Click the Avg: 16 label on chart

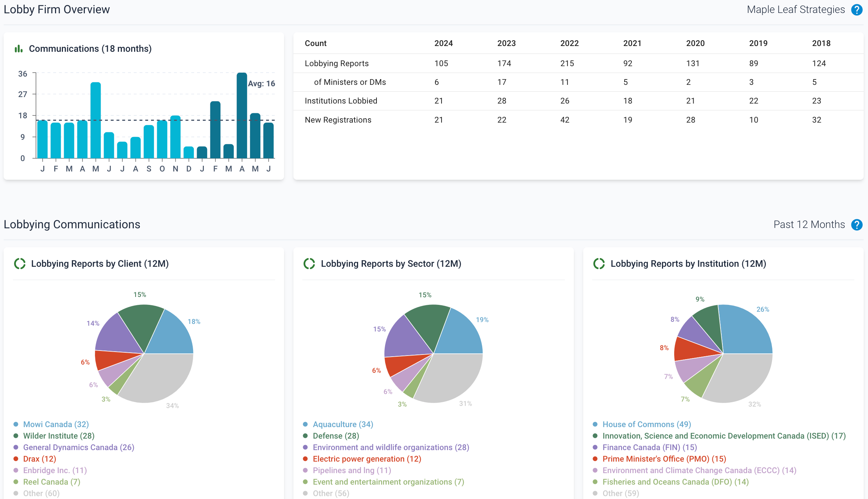tap(261, 83)
